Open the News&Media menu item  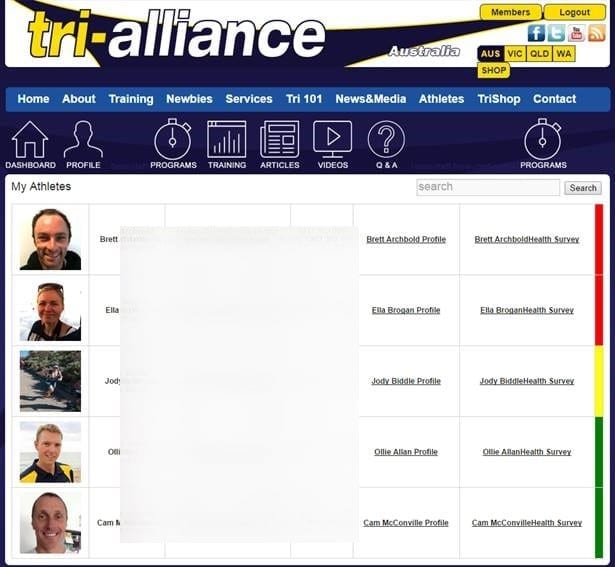point(370,99)
